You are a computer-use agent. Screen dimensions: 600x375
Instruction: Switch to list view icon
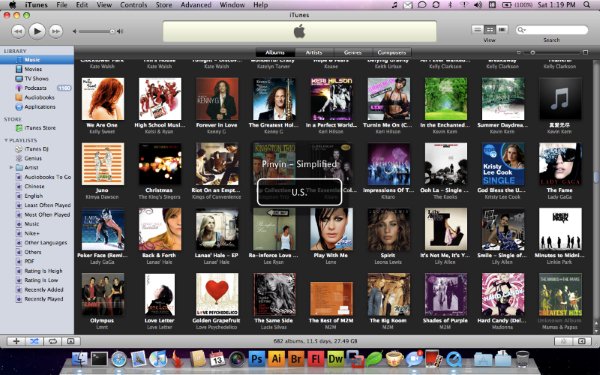point(477,29)
